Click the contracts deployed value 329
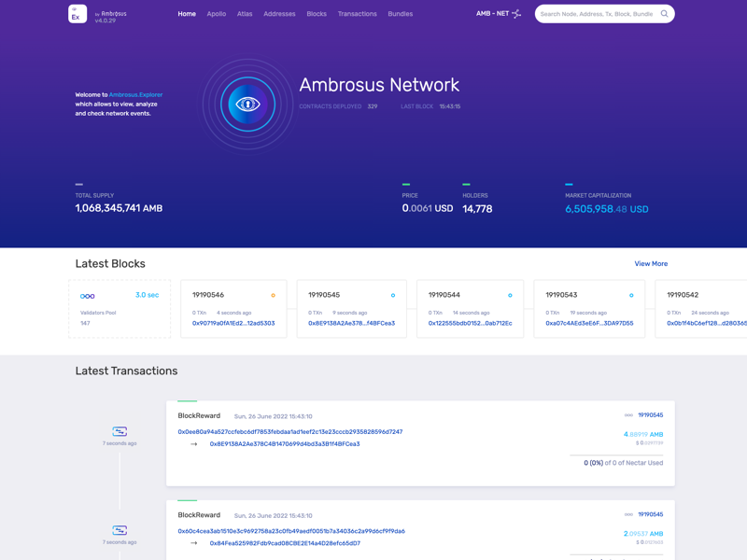747x560 pixels. [372, 106]
